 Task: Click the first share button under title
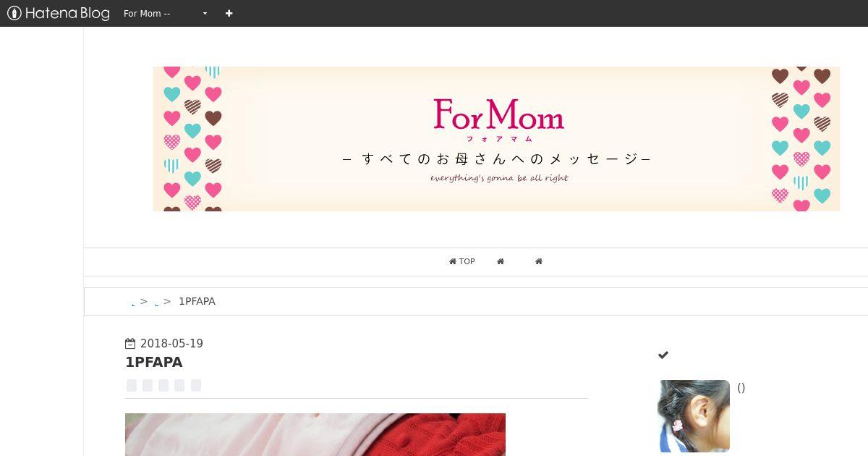click(132, 385)
